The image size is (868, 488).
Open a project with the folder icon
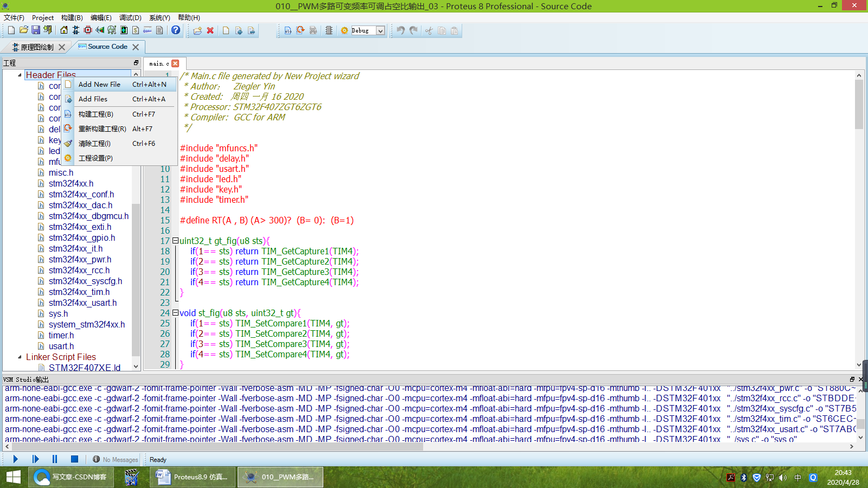23,30
